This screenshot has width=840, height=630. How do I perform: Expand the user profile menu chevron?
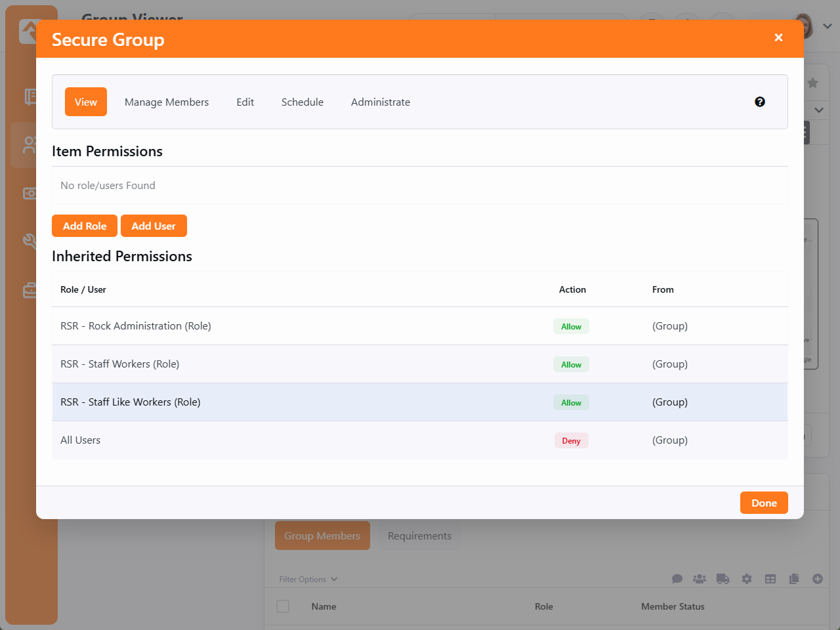828,26
